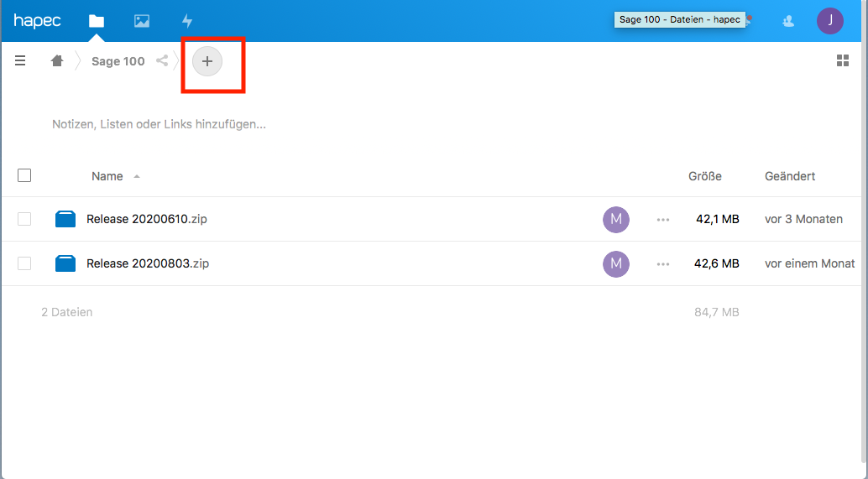The width and height of the screenshot is (868, 479).
Task: Click the plus button to add new file
Action: pyautogui.click(x=207, y=61)
